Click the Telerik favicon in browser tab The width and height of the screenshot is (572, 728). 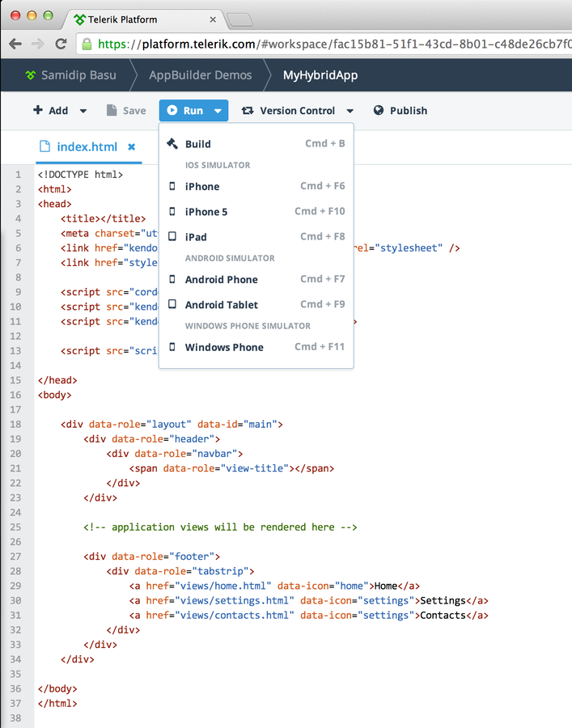(x=80, y=19)
